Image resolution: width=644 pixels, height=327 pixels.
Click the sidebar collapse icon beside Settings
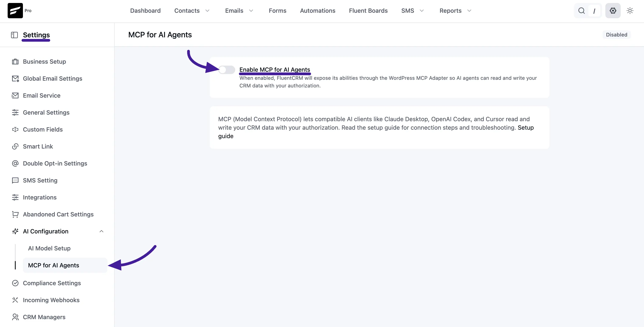14,35
